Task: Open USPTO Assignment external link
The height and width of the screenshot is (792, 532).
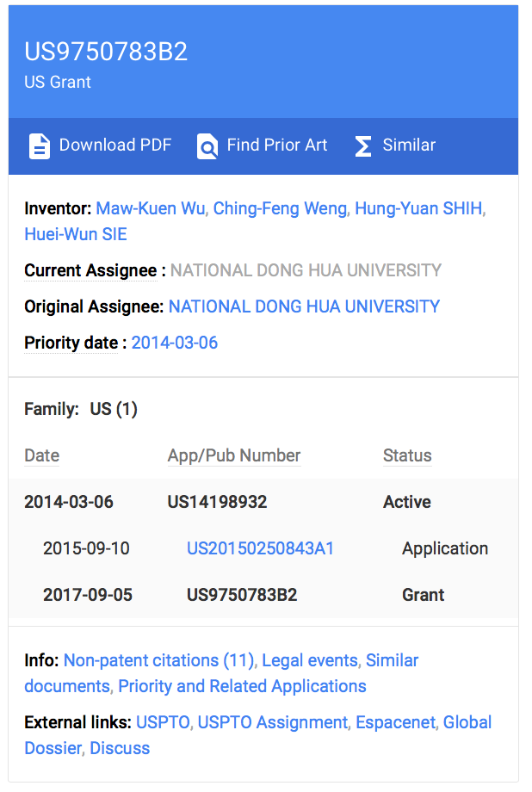Action: tap(273, 722)
